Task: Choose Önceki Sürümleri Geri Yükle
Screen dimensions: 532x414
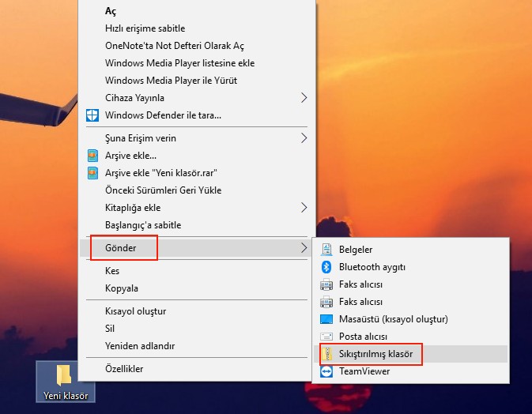Action: tap(198, 190)
